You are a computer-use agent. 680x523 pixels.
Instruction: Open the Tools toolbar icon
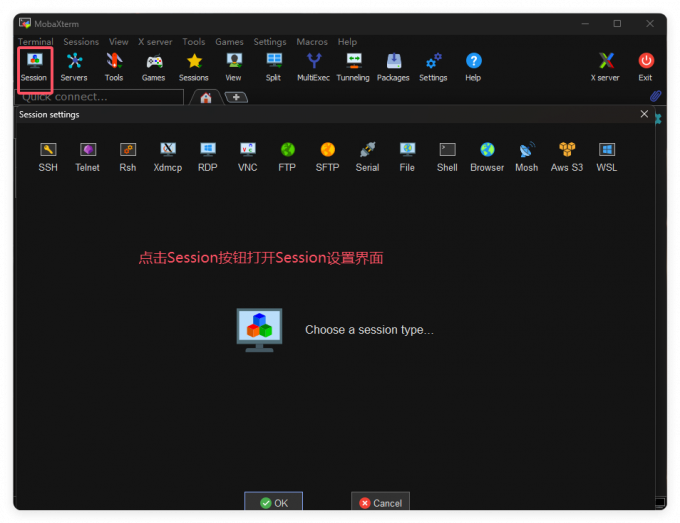tap(114, 68)
